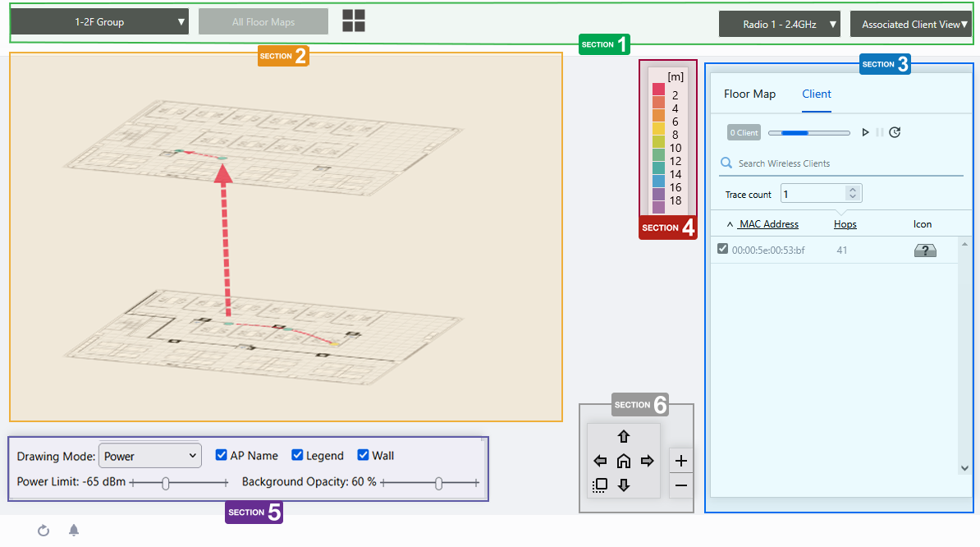The width and height of the screenshot is (980, 547).
Task: Open the Drawing Mode Power dropdown
Action: [149, 456]
